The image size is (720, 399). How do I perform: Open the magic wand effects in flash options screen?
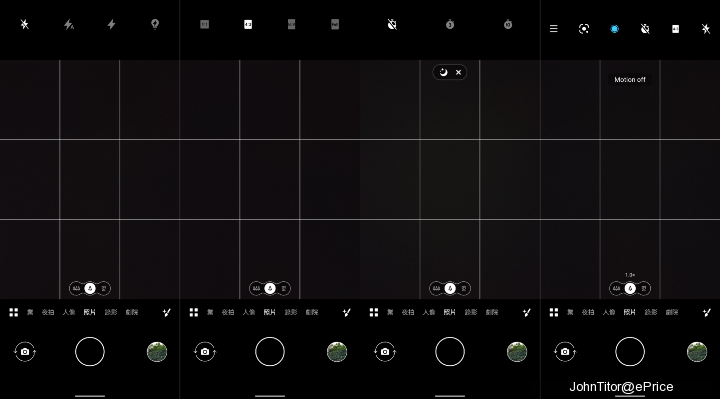click(167, 312)
